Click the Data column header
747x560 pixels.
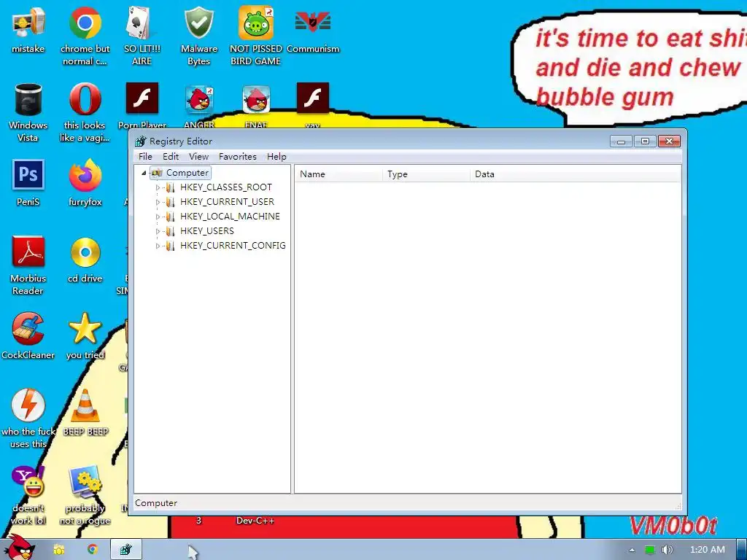(x=576, y=174)
